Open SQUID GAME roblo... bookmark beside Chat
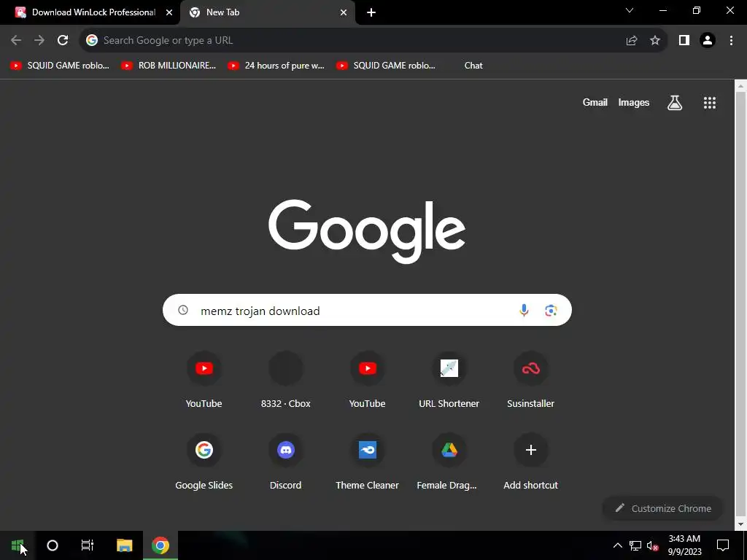Screen dimensions: 747x560 click(x=386, y=66)
